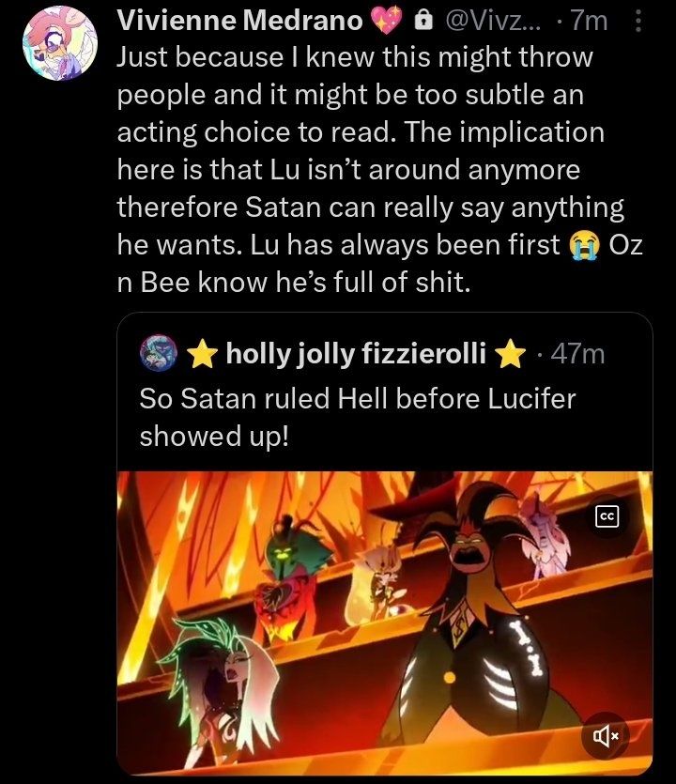Open Vivienne Medrano's profile avatar
The height and width of the screenshot is (784, 676).
[60, 42]
